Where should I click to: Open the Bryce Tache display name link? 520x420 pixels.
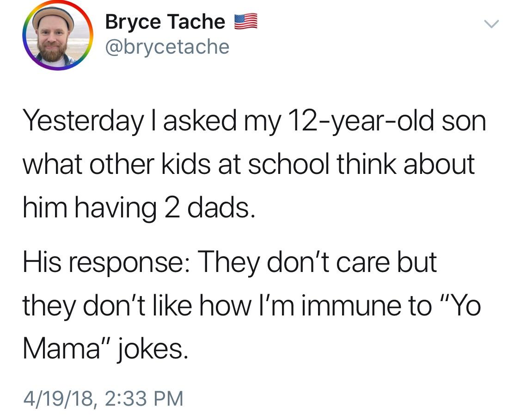165,22
